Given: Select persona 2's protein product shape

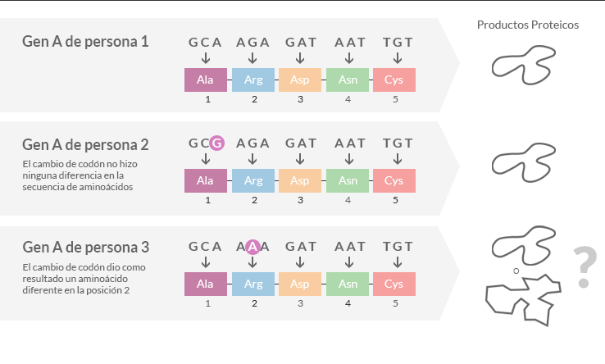Looking at the screenshot, I should coord(524,162).
